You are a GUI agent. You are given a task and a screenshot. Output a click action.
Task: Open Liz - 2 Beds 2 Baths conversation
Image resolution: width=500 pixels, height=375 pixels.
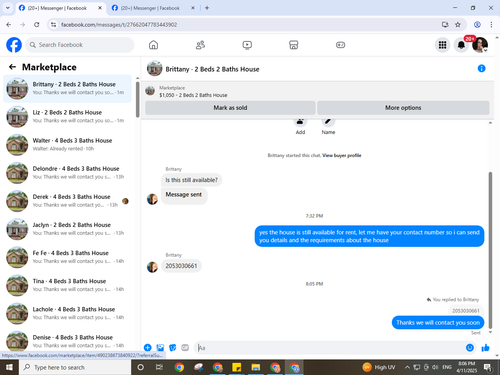click(67, 117)
